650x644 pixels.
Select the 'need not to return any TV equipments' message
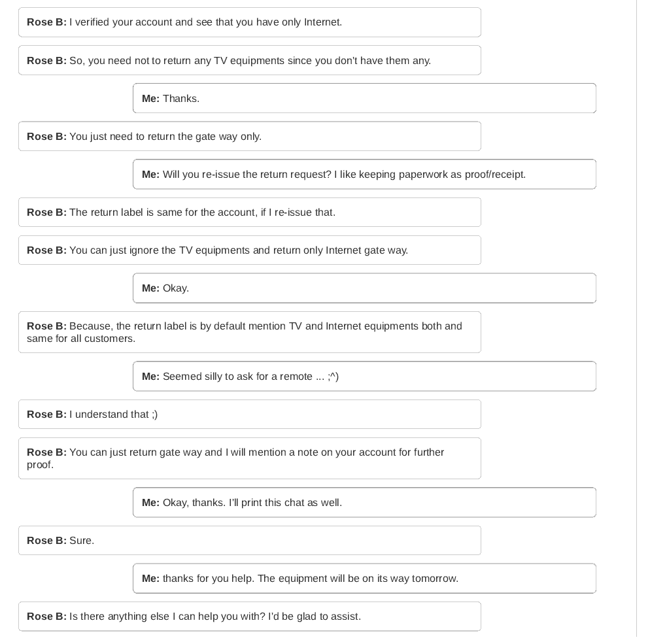coord(249,61)
